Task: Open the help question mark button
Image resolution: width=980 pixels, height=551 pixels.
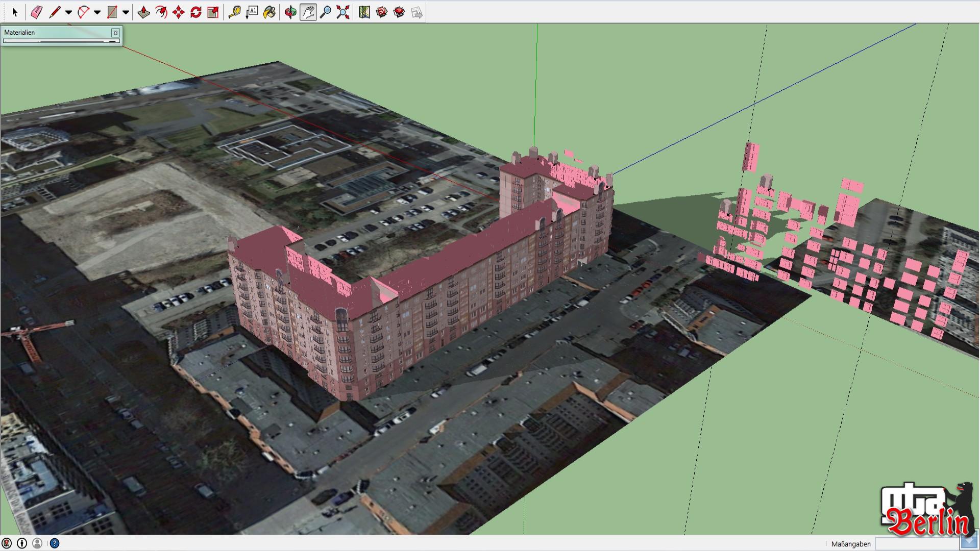Action: [x=55, y=543]
